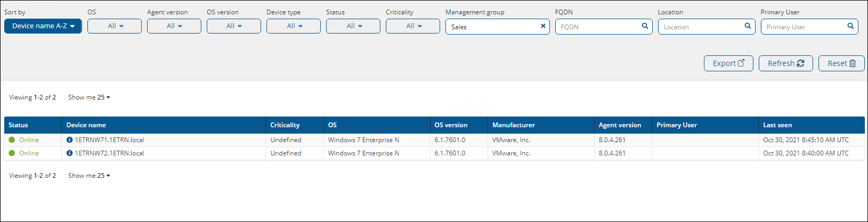Sort table by Last seen column header

pyautogui.click(x=777, y=125)
